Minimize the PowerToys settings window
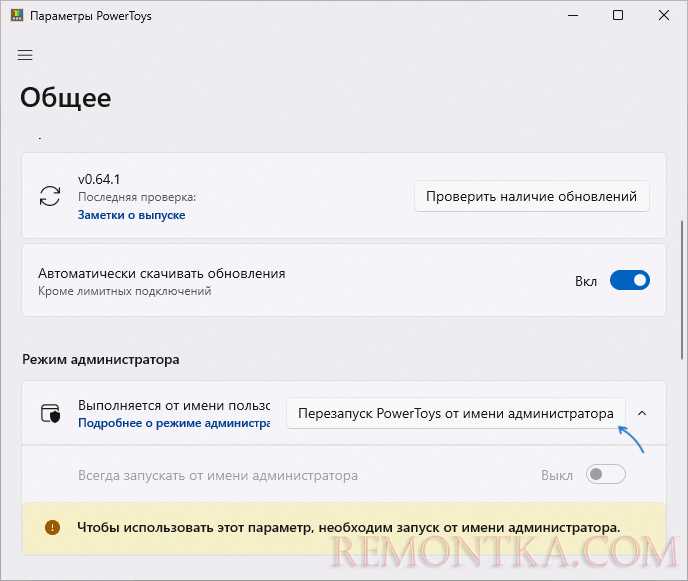Image resolution: width=688 pixels, height=581 pixels. coord(573,15)
